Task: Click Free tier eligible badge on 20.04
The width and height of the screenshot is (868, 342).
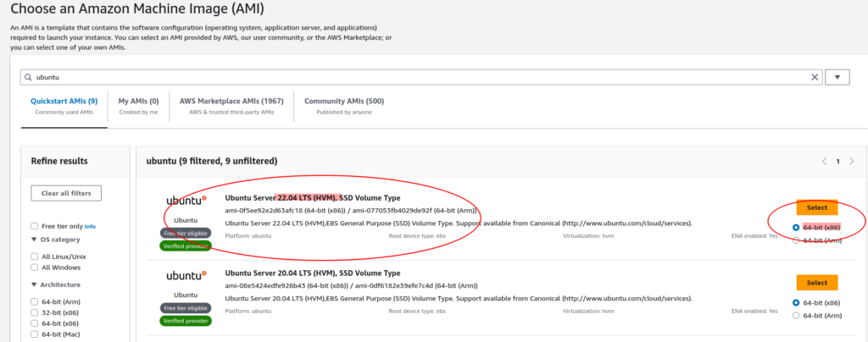Action: click(x=186, y=308)
